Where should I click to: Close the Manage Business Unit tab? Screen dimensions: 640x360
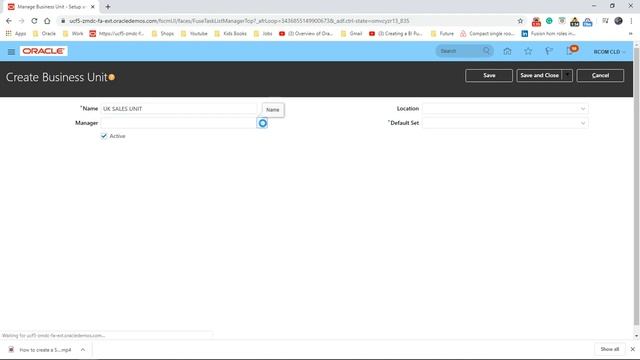(93, 7)
